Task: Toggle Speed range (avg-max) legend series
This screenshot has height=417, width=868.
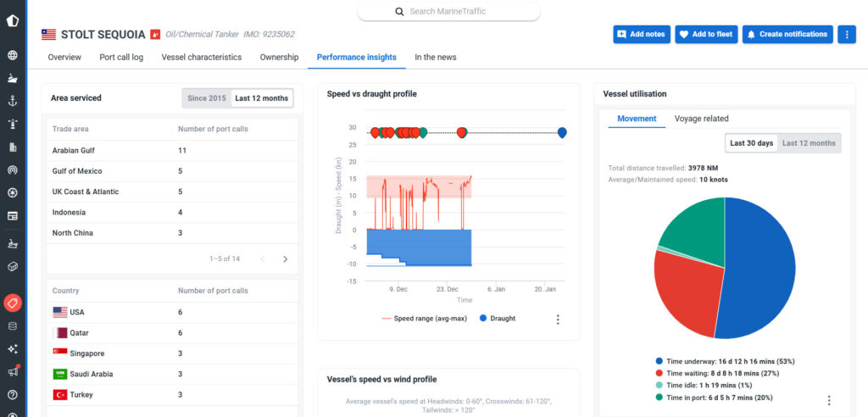Action: (424, 319)
